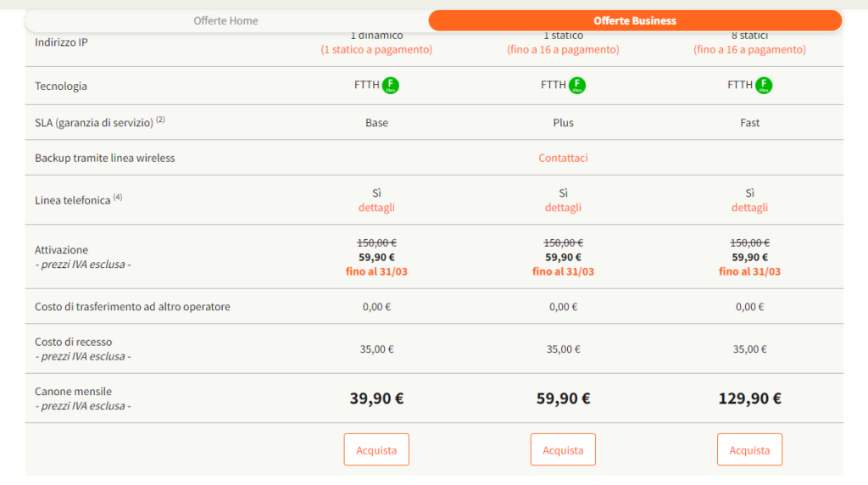Open the Contattaci link for wireless backup

coord(563,158)
